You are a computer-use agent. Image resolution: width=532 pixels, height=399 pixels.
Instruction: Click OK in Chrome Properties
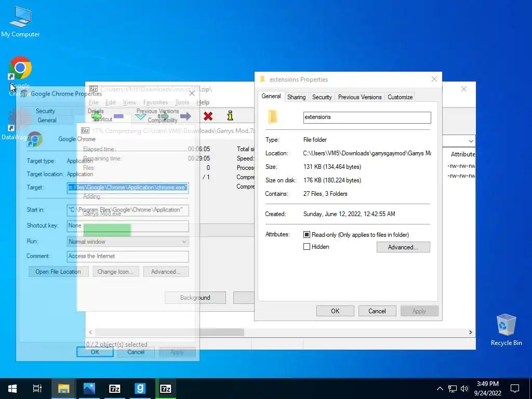tap(95, 352)
